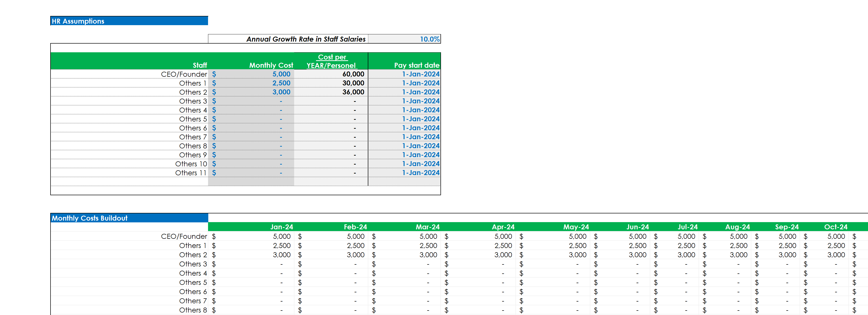Click the Others 3 label in assumptions table
The width and height of the screenshot is (868, 315).
point(193,101)
